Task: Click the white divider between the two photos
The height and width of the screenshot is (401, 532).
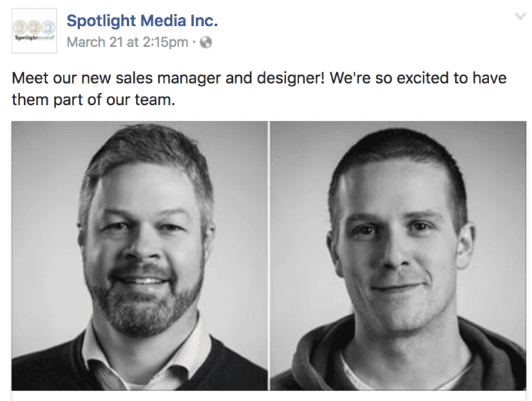Action: [x=269, y=255]
